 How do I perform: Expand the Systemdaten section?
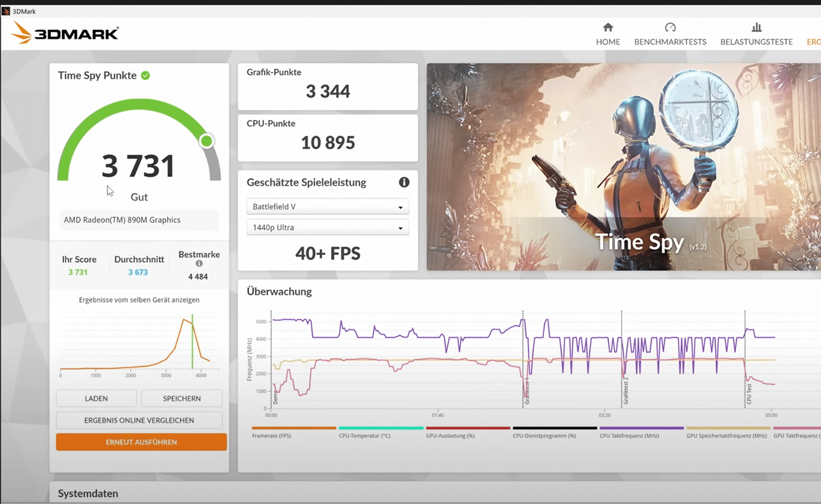88,493
